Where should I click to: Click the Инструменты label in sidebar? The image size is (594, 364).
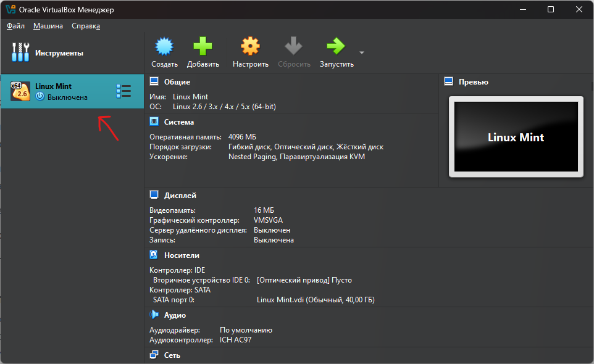(x=59, y=53)
